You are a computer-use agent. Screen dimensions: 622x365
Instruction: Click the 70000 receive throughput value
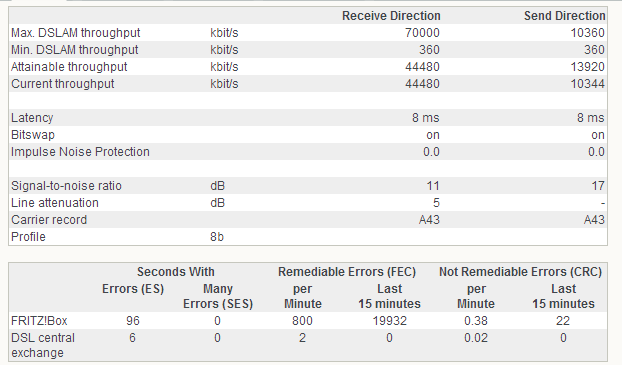422,33
